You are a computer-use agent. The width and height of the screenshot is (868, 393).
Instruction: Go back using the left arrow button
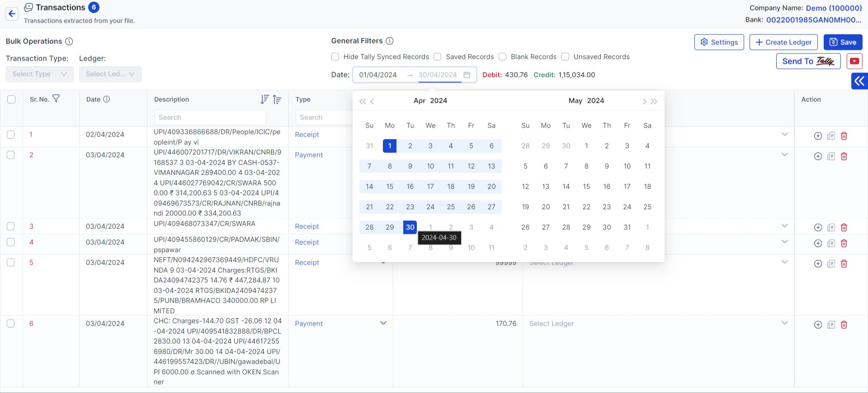12,14
